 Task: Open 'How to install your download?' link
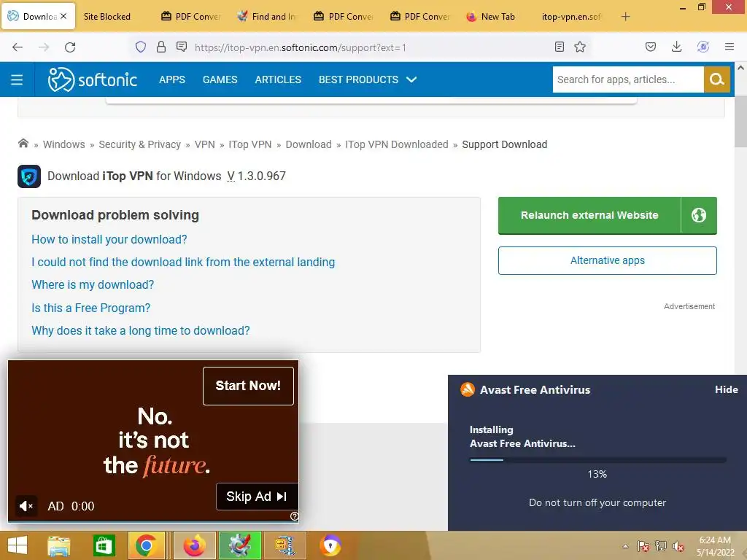[x=109, y=239]
